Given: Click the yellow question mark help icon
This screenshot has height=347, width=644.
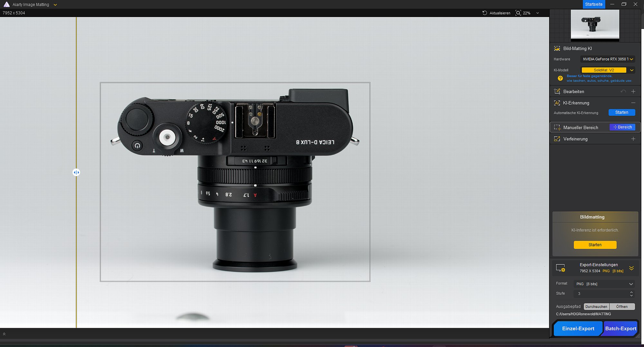Looking at the screenshot, I should (x=560, y=78).
